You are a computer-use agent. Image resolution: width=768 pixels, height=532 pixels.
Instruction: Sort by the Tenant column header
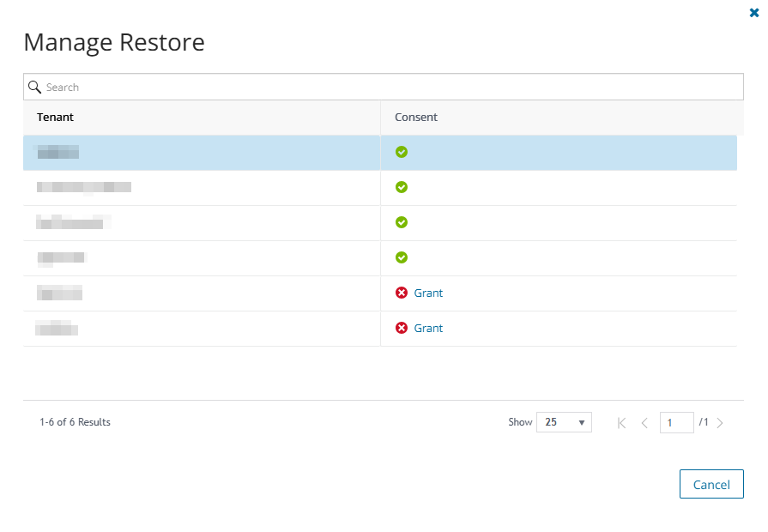coord(56,117)
